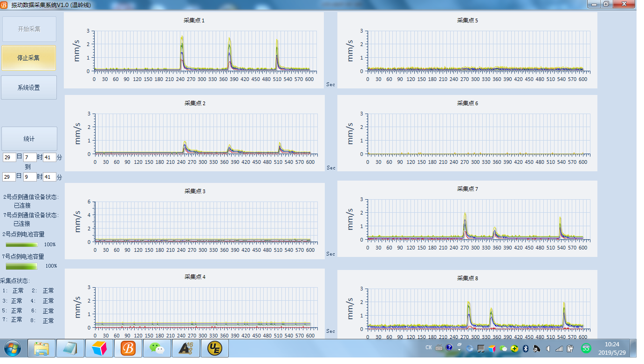Click the blue help question-mark tray icon
This screenshot has height=364, width=644.
(449, 348)
